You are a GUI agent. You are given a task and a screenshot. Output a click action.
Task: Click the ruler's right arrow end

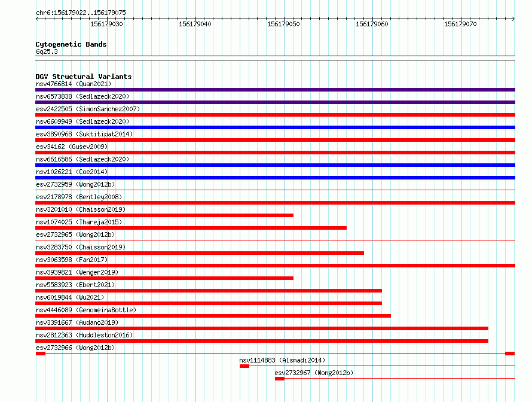pyautogui.click(x=513, y=19)
